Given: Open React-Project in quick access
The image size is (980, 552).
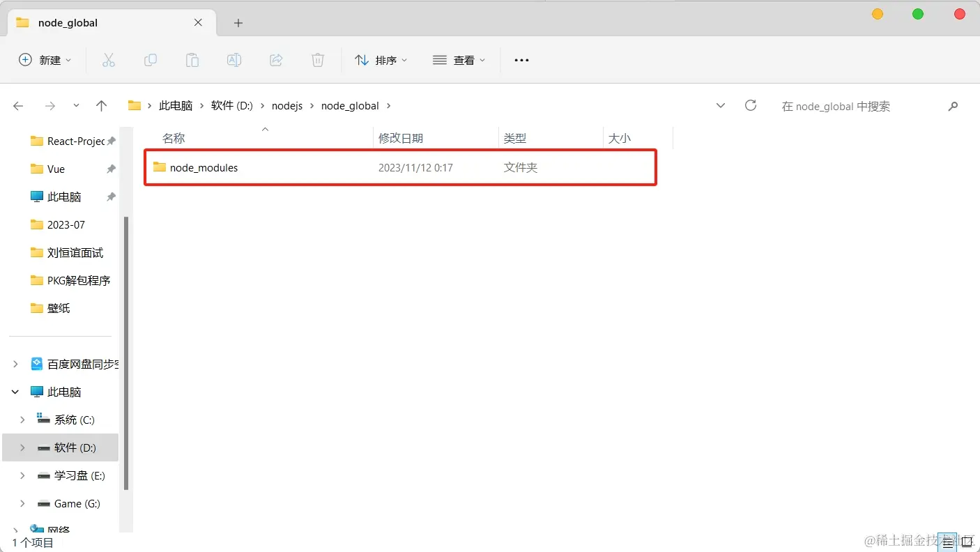Looking at the screenshot, I should (x=67, y=141).
